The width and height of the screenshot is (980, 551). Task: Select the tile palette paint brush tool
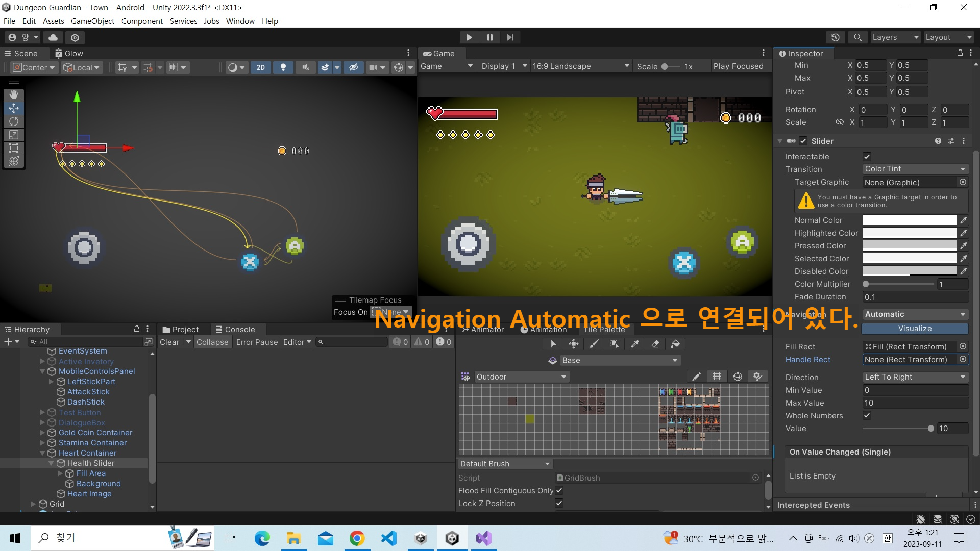coord(594,344)
